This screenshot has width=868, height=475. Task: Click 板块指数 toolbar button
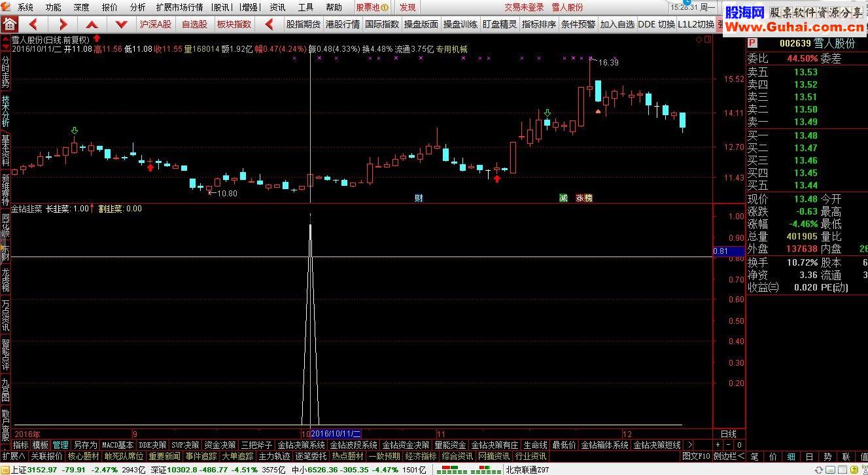[x=234, y=24]
